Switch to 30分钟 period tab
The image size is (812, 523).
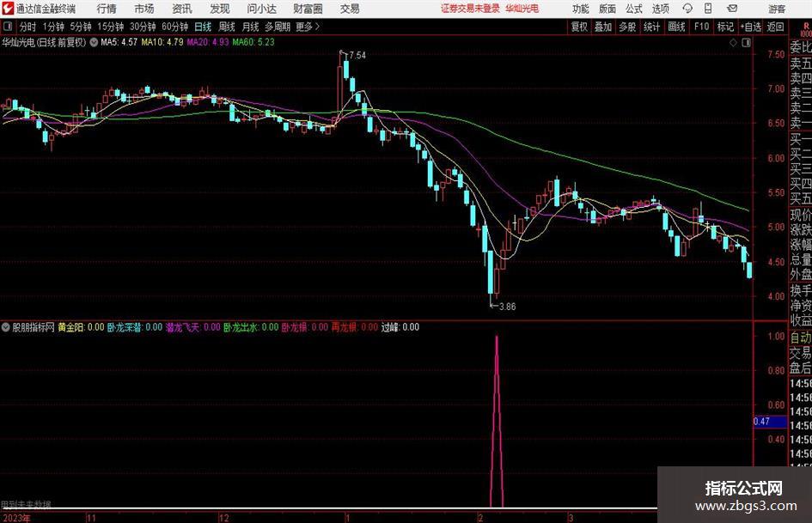(143, 27)
